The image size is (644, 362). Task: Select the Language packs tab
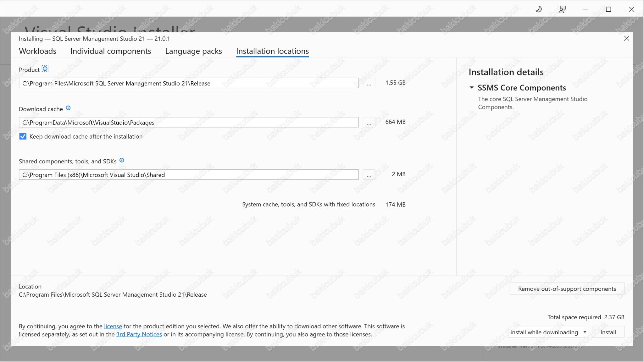click(193, 51)
